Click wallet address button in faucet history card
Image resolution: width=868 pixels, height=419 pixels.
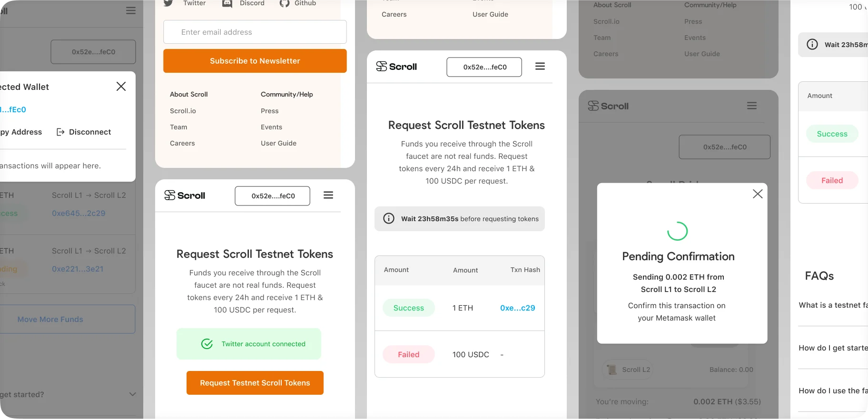click(x=484, y=67)
